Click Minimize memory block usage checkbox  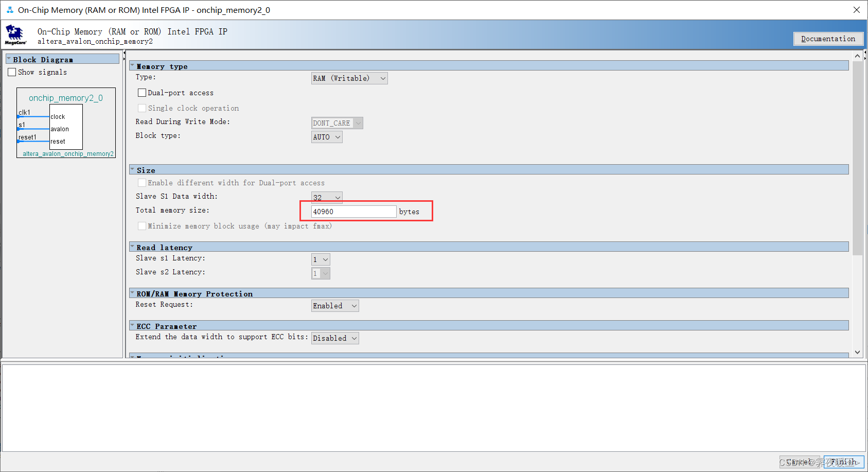click(x=142, y=226)
